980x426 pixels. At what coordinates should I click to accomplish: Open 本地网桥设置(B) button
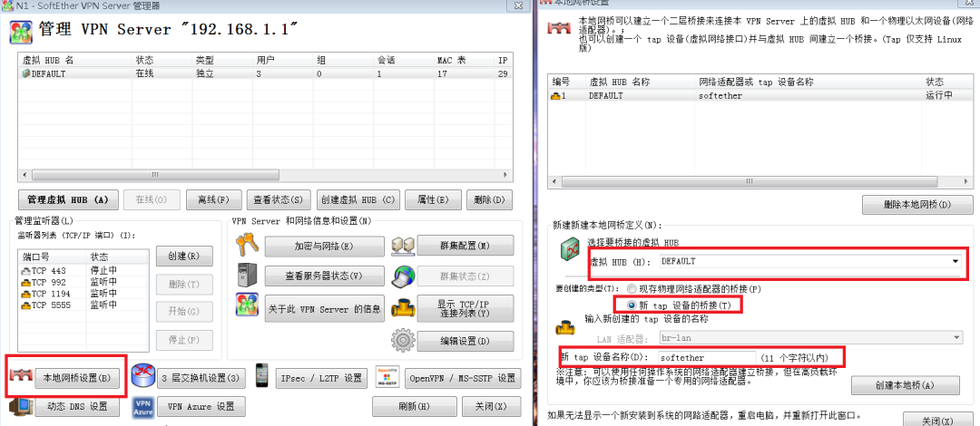click(77, 377)
